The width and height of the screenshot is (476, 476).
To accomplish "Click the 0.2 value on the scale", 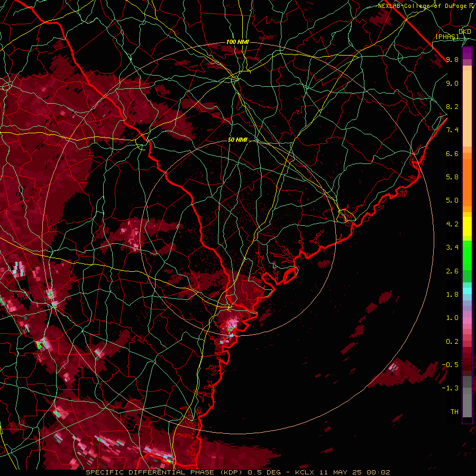I will click(452, 342).
